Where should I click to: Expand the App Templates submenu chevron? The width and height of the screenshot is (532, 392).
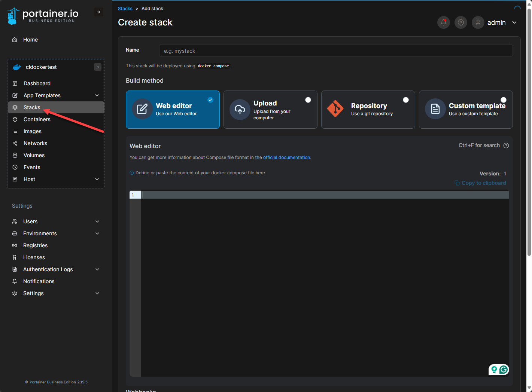[x=97, y=95]
